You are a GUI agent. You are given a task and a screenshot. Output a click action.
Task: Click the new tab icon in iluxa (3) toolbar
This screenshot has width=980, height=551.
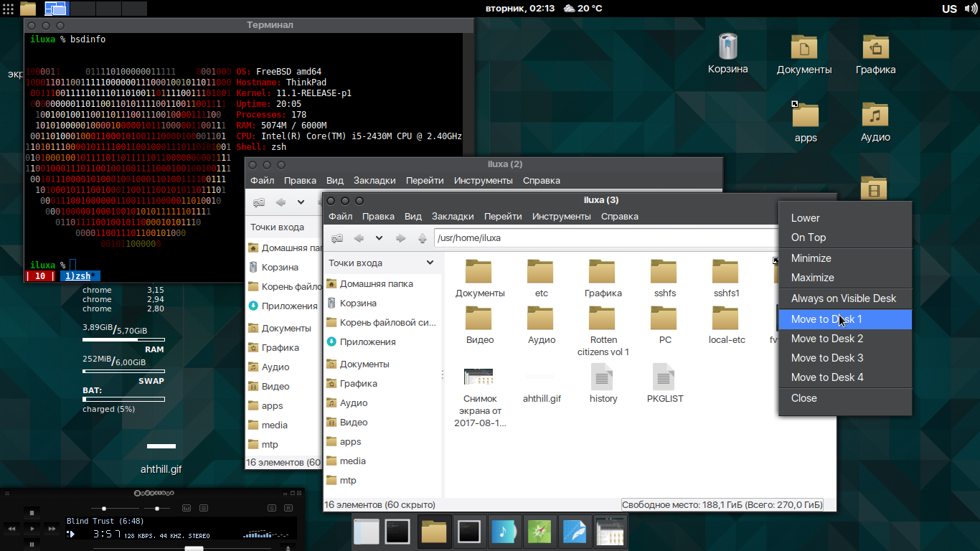(336, 238)
